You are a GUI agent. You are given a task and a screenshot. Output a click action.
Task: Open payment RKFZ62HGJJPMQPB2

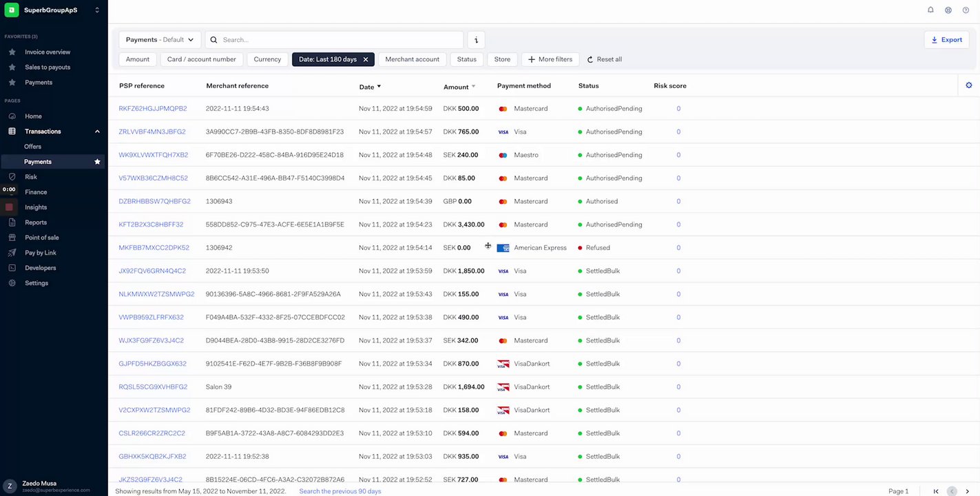[x=153, y=109]
